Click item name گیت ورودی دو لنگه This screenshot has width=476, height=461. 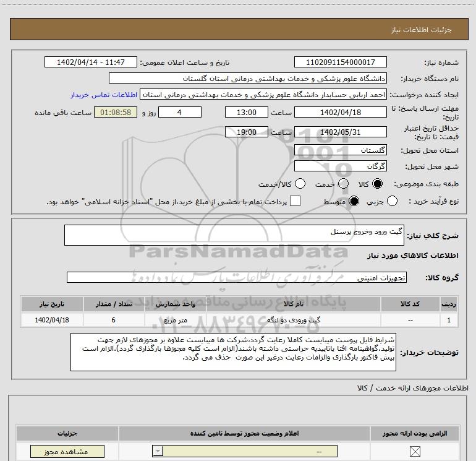coord(293,320)
